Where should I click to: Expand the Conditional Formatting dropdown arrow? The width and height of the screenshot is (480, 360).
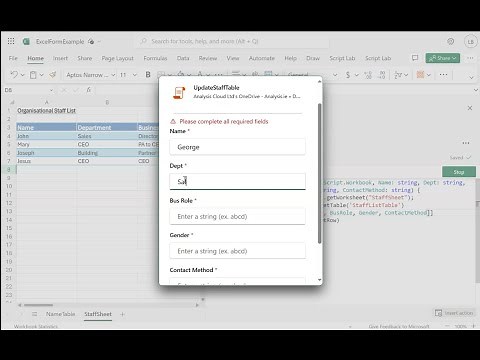pos(428,75)
